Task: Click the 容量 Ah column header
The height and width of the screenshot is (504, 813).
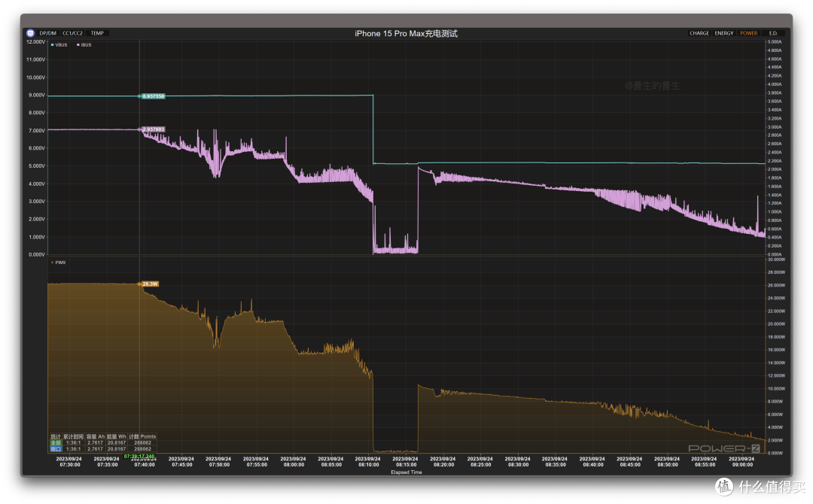Action: tap(96, 436)
